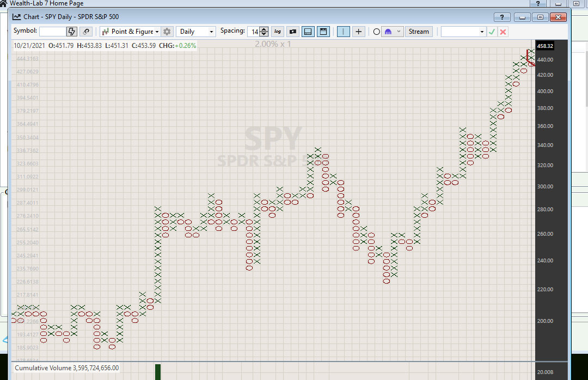Select the purple magnet drawing tool icon
588x380 pixels.
click(388, 32)
